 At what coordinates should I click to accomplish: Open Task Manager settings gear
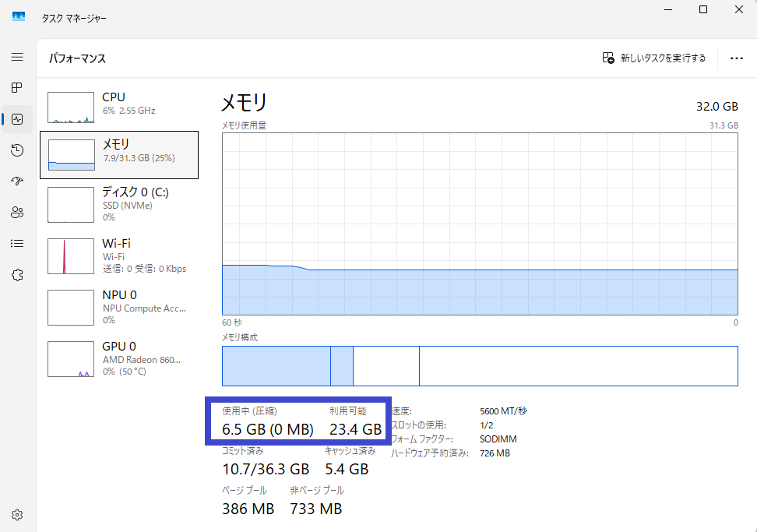click(17, 515)
